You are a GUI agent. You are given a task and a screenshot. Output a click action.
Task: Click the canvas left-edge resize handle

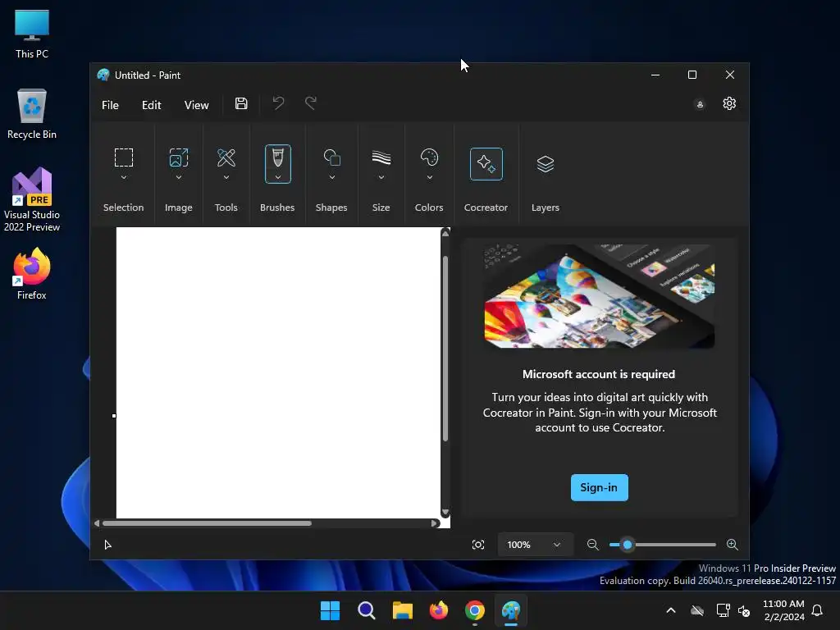coord(114,416)
